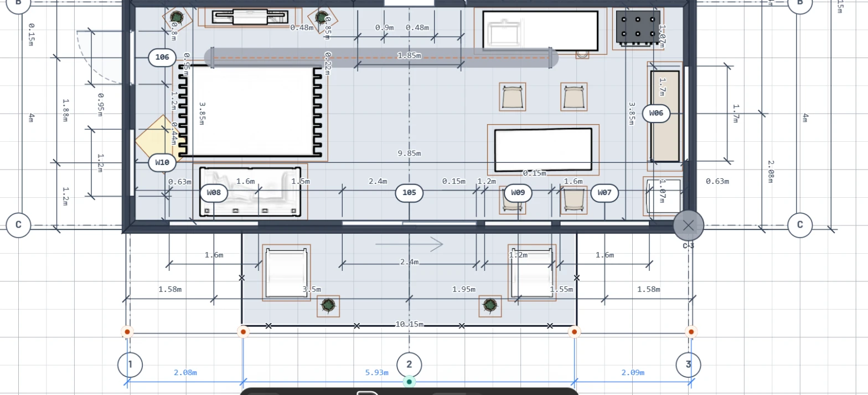
Task: Click grid bubble 1
Action: click(x=130, y=365)
